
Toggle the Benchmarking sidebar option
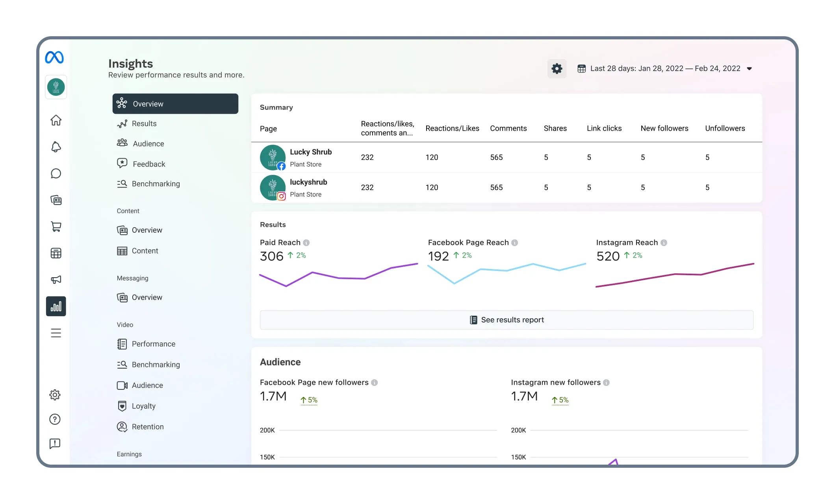pyautogui.click(x=156, y=184)
